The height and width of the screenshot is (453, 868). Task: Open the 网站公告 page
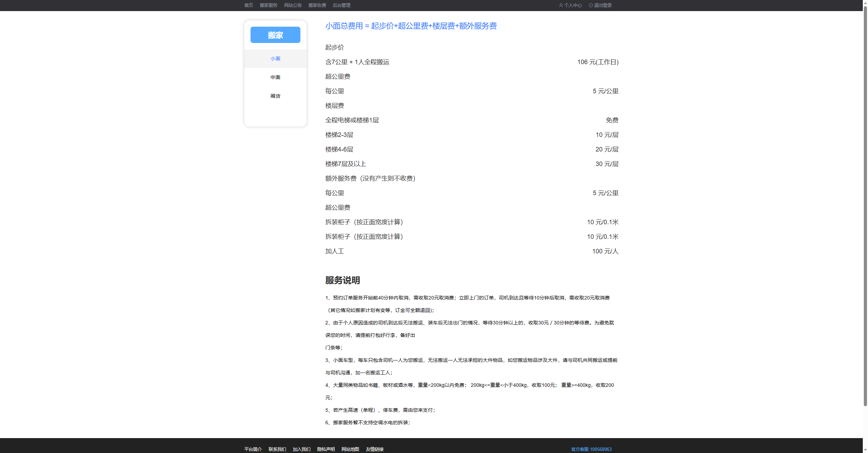[292, 5]
